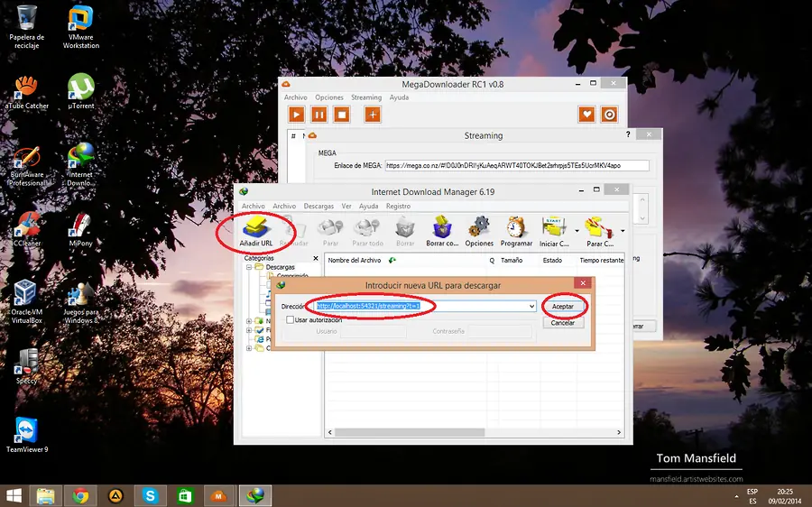The image size is (812, 507).
Task: Open File Explorer from the taskbar
Action: tap(46, 496)
